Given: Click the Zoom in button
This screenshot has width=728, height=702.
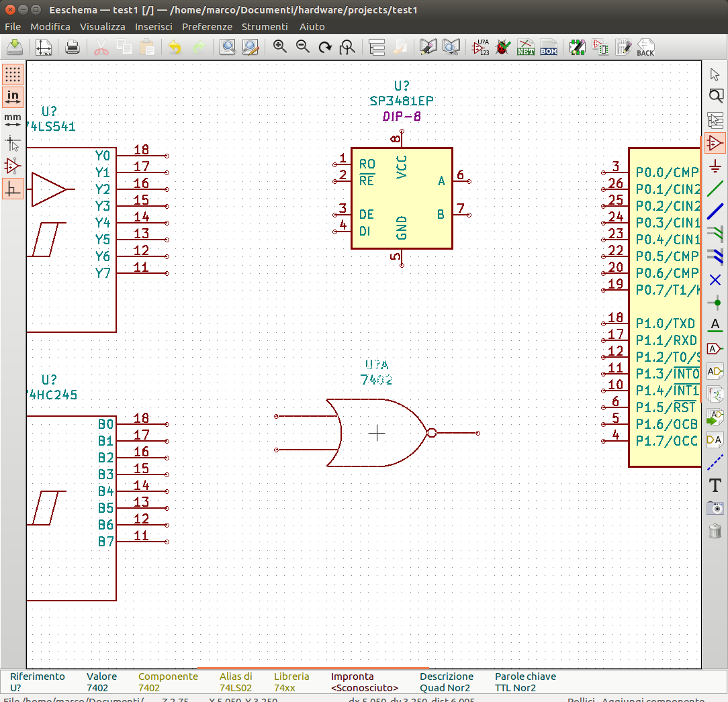Looking at the screenshot, I should tap(280, 48).
